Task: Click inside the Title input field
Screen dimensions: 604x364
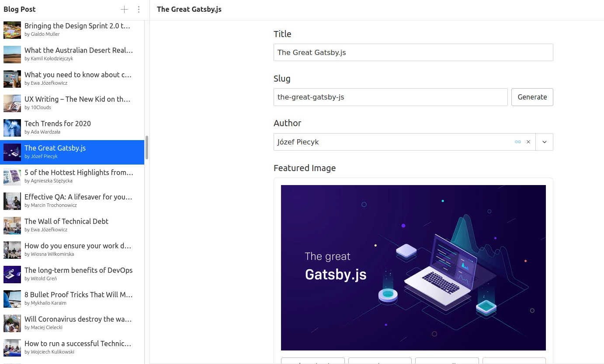Action: [x=413, y=52]
